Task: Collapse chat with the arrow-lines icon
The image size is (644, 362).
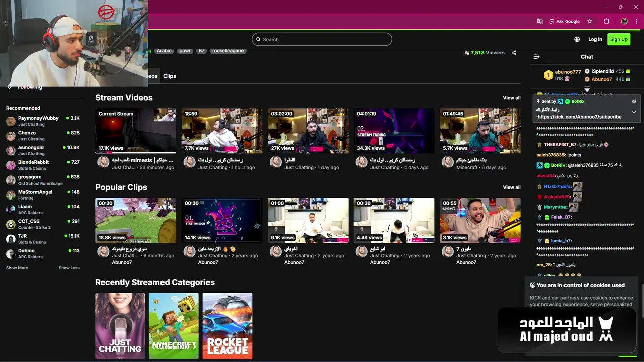Action: click(x=536, y=57)
